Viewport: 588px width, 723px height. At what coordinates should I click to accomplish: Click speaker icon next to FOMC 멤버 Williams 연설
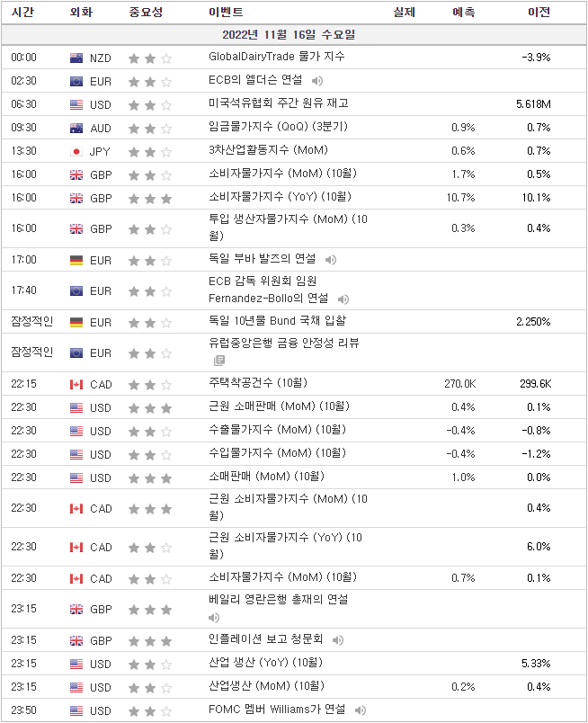(361, 710)
